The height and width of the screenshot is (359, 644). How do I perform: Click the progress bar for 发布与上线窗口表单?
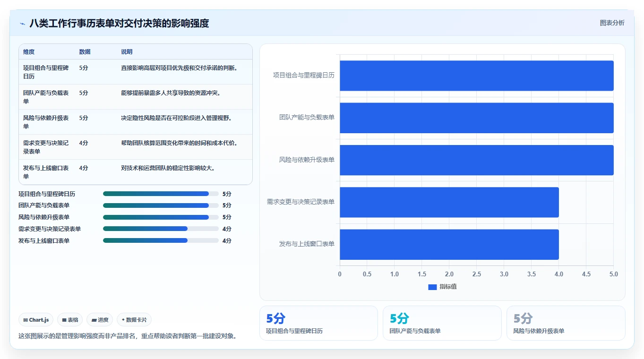pyautogui.click(x=161, y=241)
